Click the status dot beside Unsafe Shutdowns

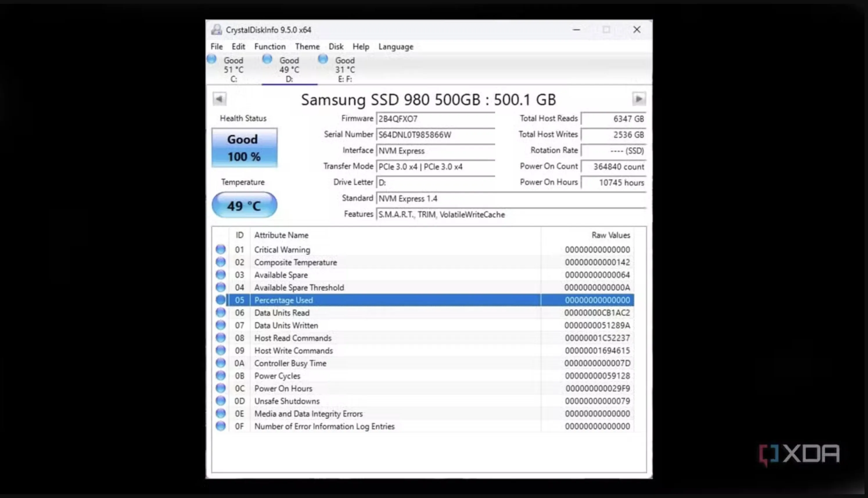pos(220,401)
